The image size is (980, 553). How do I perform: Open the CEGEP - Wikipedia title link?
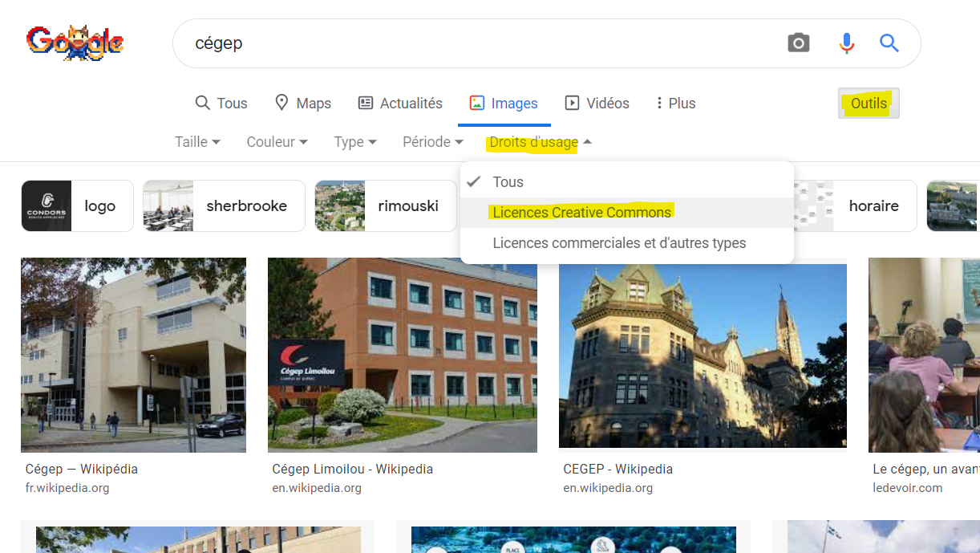click(618, 469)
